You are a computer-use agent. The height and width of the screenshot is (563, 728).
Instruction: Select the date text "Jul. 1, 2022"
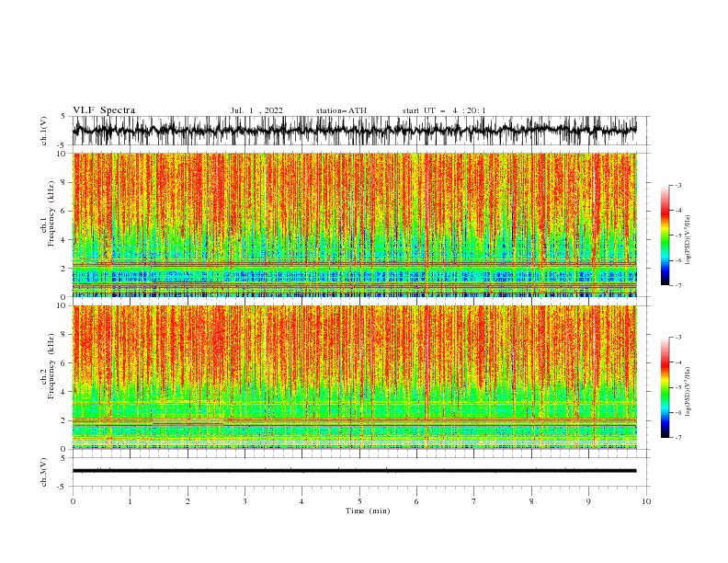pyautogui.click(x=256, y=110)
